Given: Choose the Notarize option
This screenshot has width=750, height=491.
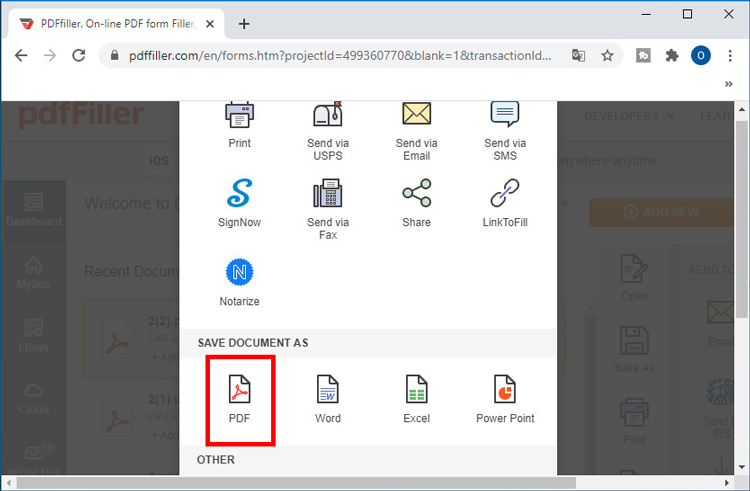Looking at the screenshot, I should tap(239, 272).
